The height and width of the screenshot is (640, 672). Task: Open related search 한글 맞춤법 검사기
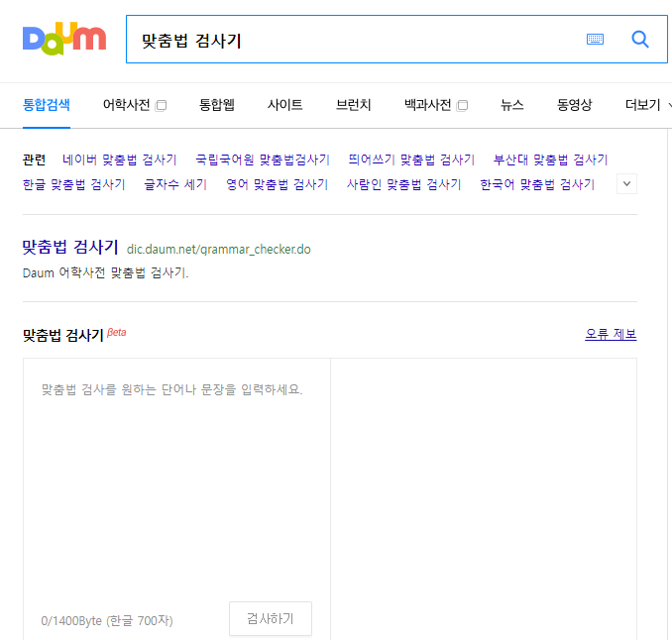point(73,184)
